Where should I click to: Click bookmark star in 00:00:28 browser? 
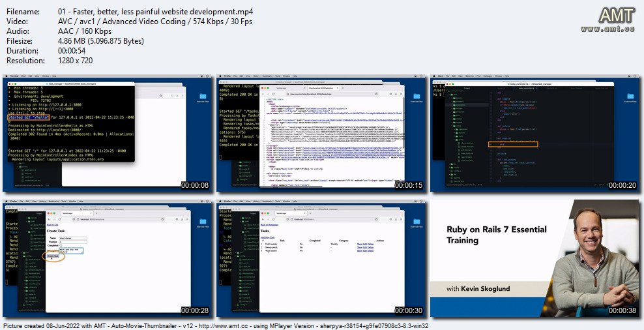point(163,219)
